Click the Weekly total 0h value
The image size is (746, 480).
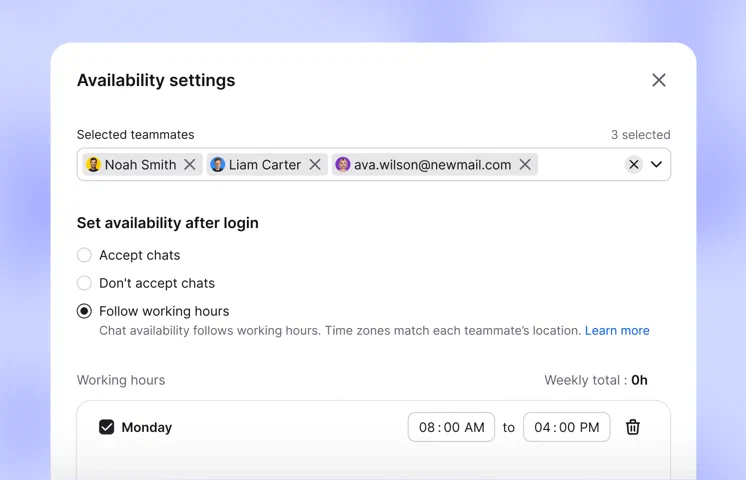coord(639,380)
